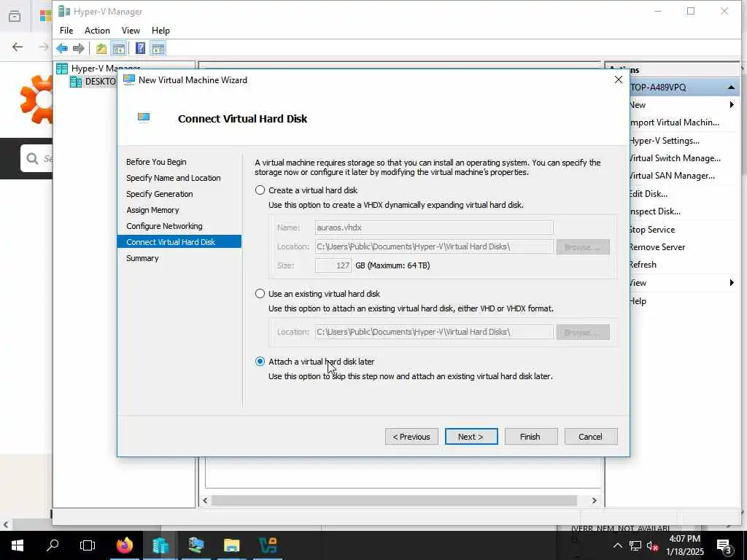The height and width of the screenshot is (560, 747).
Task: Show hidden tray icons chevron
Action: pyautogui.click(x=617, y=545)
